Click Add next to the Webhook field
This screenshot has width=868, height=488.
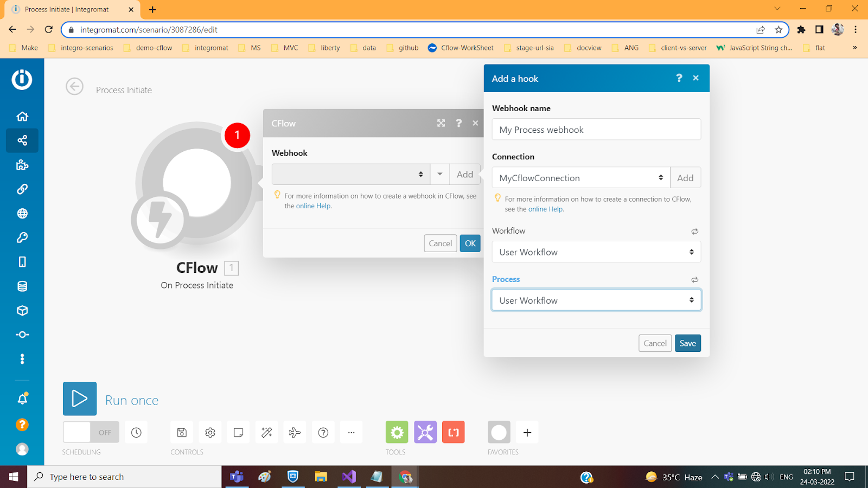[465, 174]
